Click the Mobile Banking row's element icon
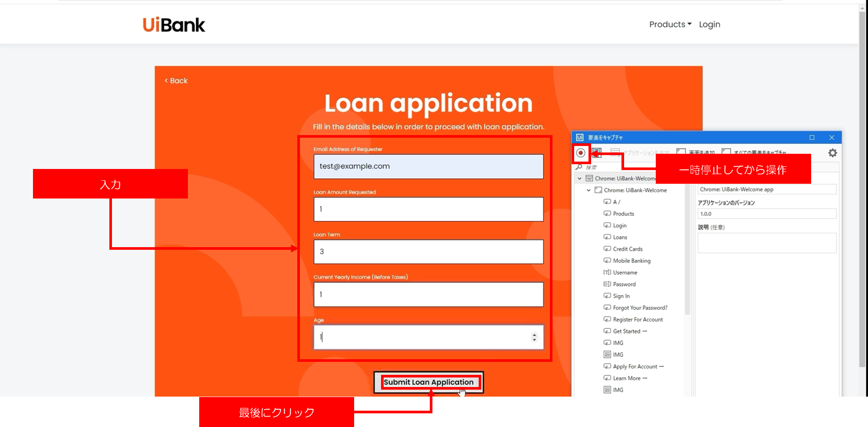868x427 pixels. click(607, 261)
